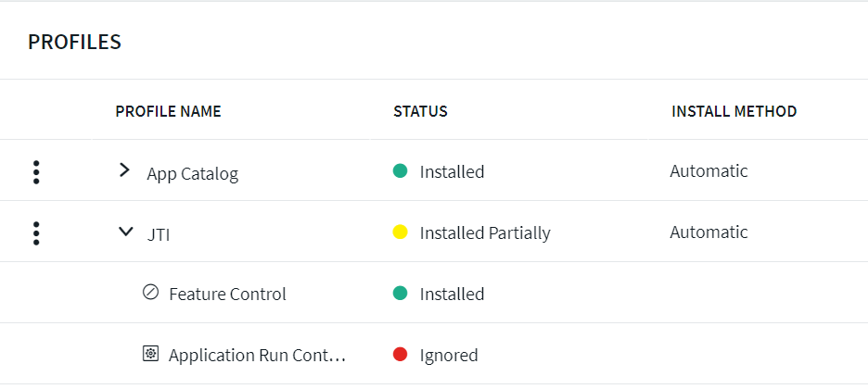
Task: Click the Install Method column header
Action: pyautogui.click(x=734, y=111)
